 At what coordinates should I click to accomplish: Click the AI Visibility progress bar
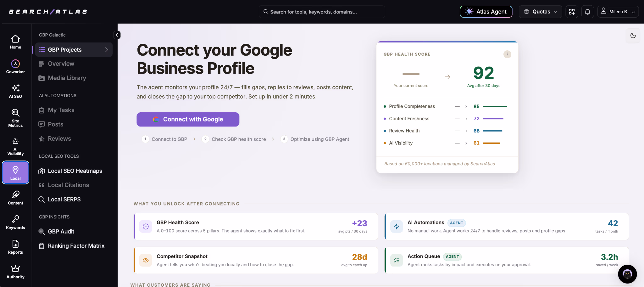491,143
